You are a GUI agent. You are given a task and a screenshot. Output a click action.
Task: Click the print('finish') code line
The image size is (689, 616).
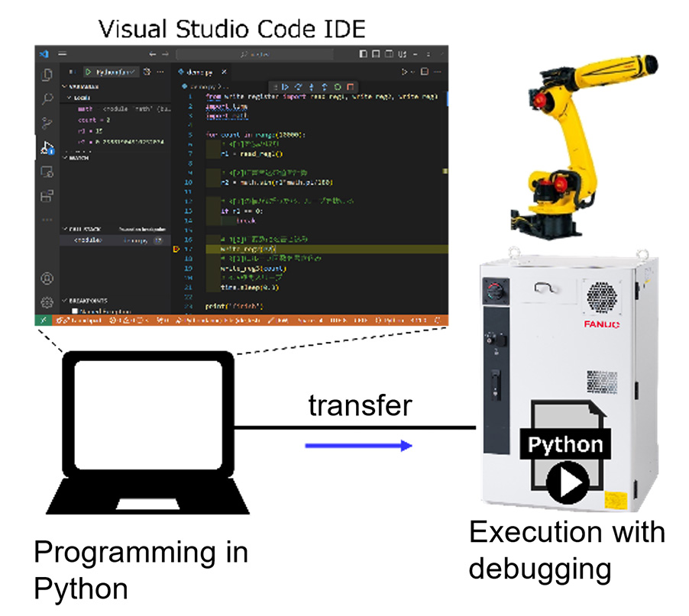235,306
